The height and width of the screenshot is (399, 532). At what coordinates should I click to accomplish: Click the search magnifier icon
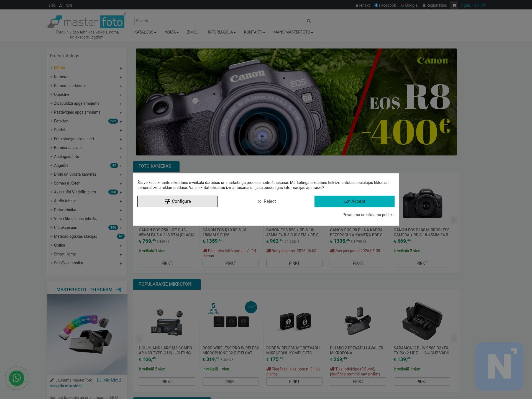pyautogui.click(x=309, y=21)
